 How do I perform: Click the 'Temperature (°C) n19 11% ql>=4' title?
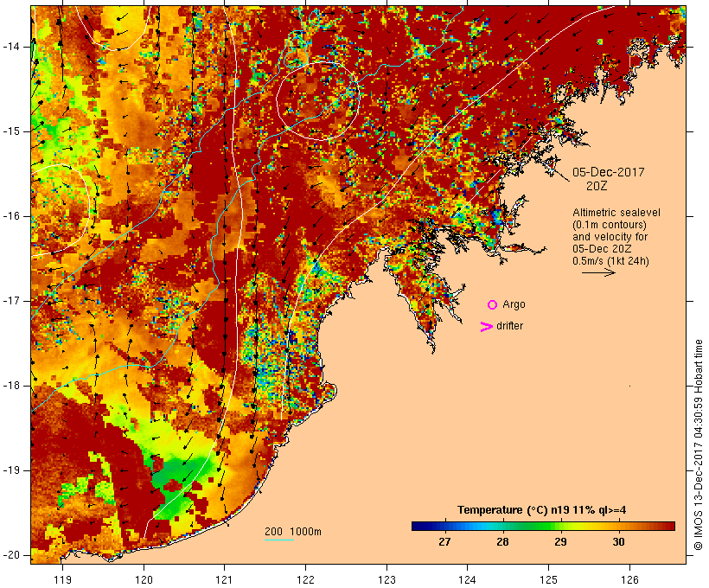542,510
